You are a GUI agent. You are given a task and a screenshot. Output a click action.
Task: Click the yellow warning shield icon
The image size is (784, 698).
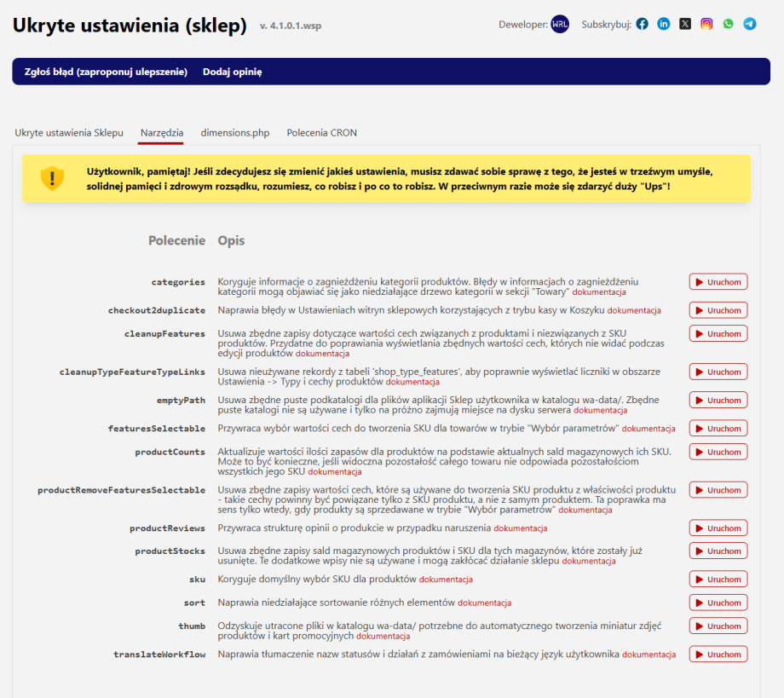click(52, 178)
